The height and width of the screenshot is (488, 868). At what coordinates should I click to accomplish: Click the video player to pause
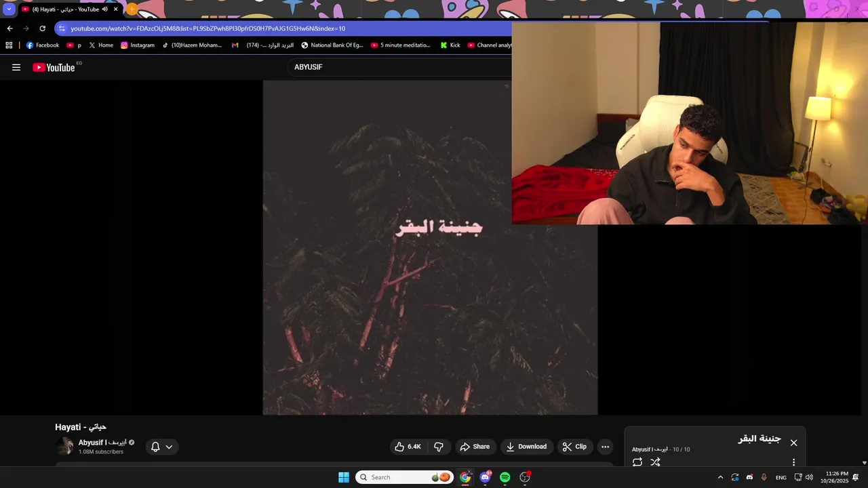coord(430,247)
